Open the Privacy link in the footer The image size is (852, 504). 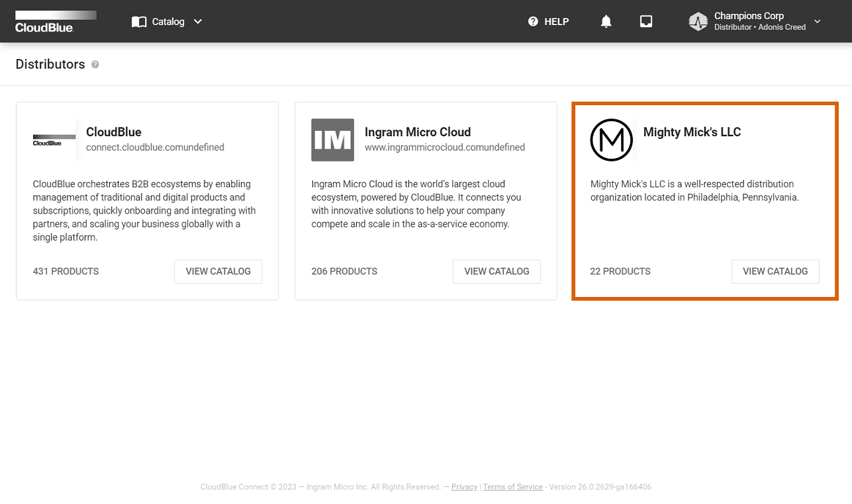[464, 487]
